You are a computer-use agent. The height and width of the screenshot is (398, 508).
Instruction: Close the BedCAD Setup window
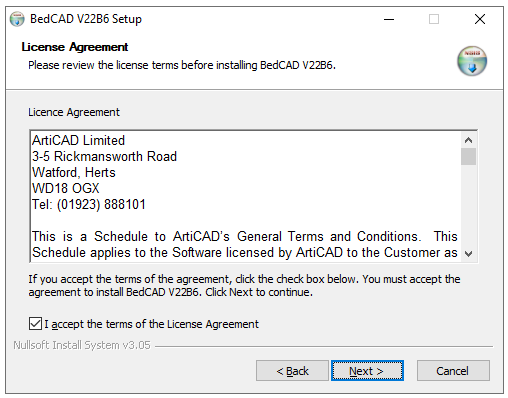click(480, 19)
